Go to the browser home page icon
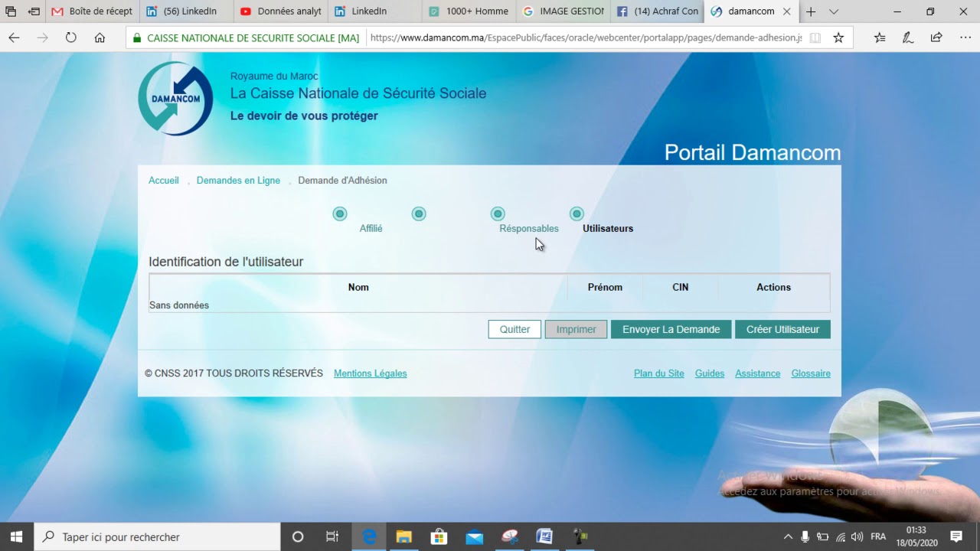980x551 pixels. (100, 37)
